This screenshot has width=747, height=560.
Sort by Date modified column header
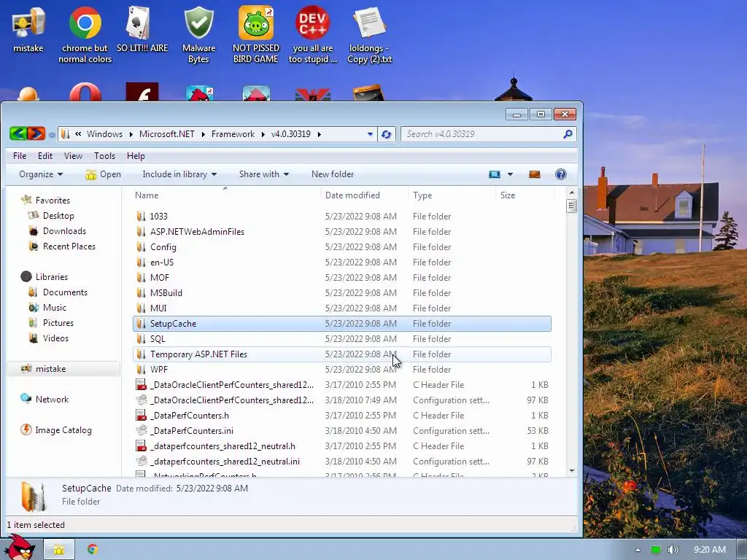tap(365, 195)
